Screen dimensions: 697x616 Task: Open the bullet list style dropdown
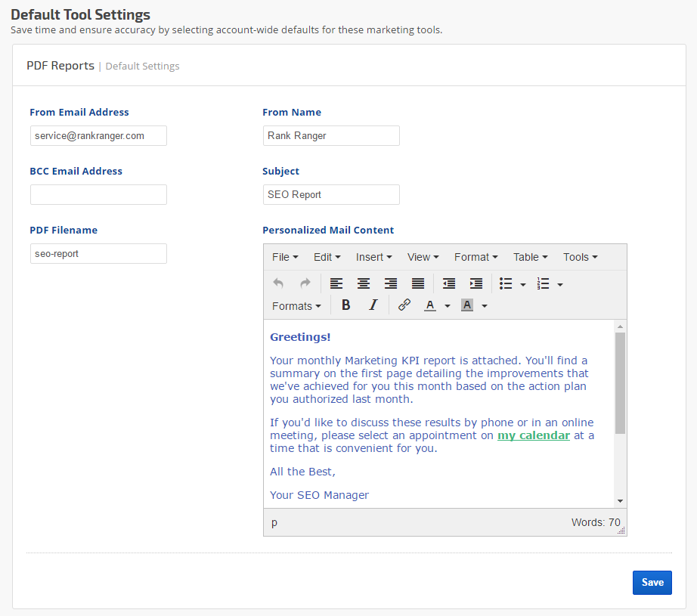[x=523, y=285]
